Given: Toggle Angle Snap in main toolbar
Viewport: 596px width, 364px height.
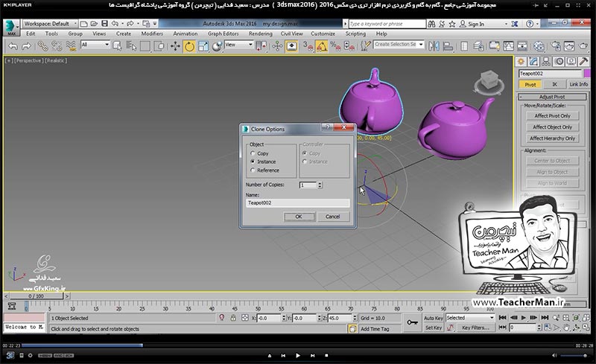Looking at the screenshot, I should 322,47.
